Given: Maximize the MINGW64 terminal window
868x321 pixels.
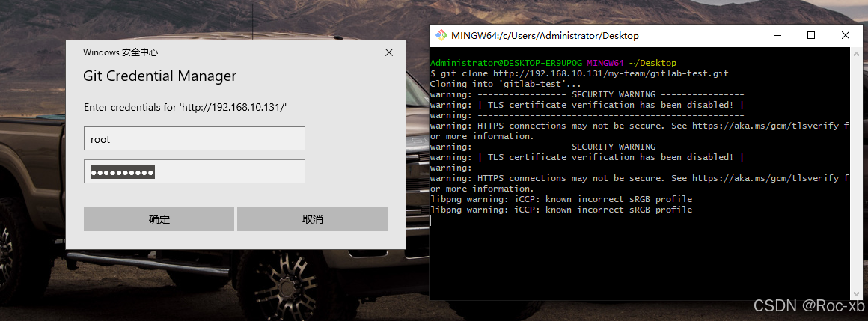Looking at the screenshot, I should click(811, 36).
